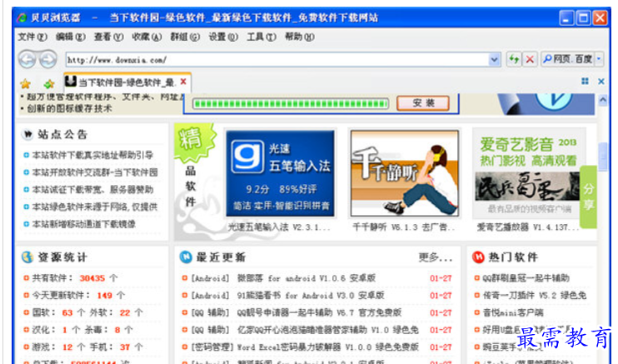Click the green 分享 side tab
Screen dimensions: 618x364
pyautogui.click(x=588, y=197)
